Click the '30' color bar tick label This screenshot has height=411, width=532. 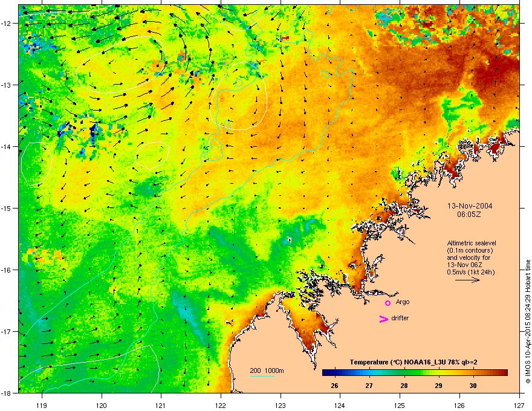[473, 386]
